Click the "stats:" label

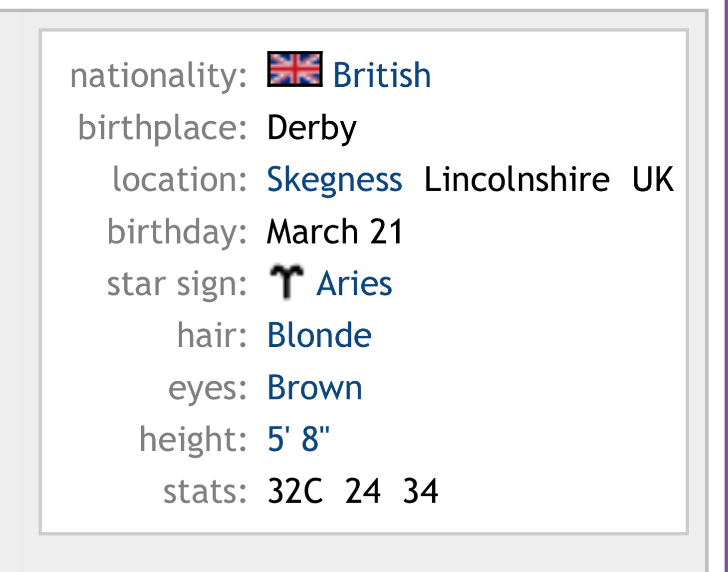(x=205, y=492)
